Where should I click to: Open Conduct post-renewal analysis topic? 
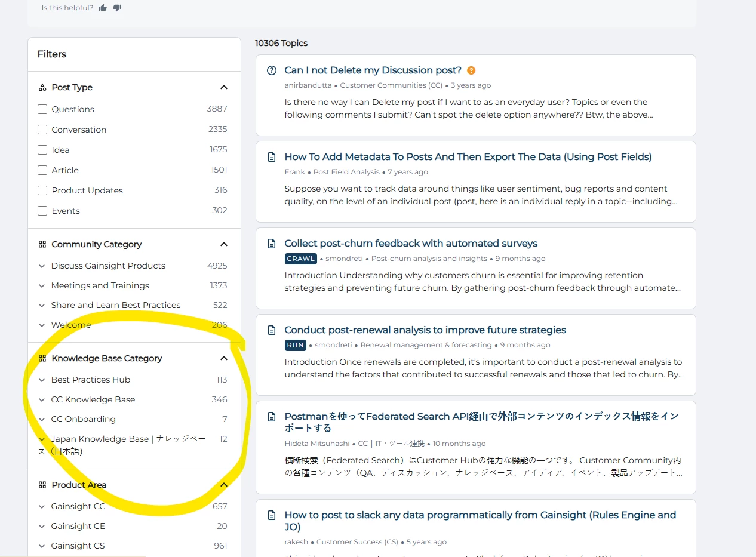(425, 330)
